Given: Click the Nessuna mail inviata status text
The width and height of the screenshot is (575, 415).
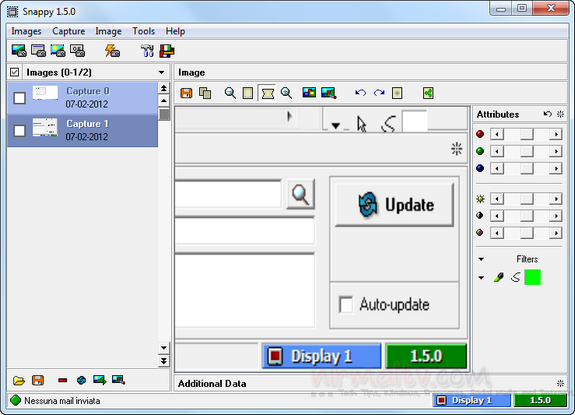Looking at the screenshot, I should click(x=62, y=401).
